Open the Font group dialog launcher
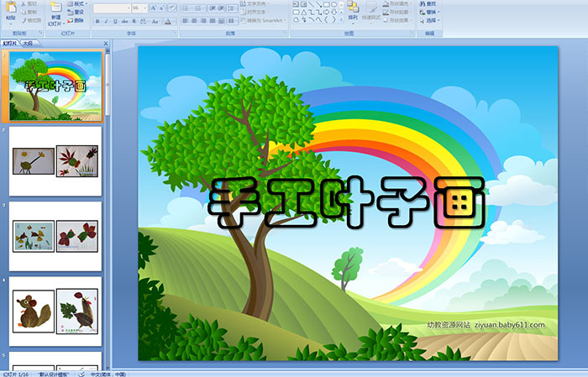This screenshot has width=588, height=377. click(x=175, y=34)
